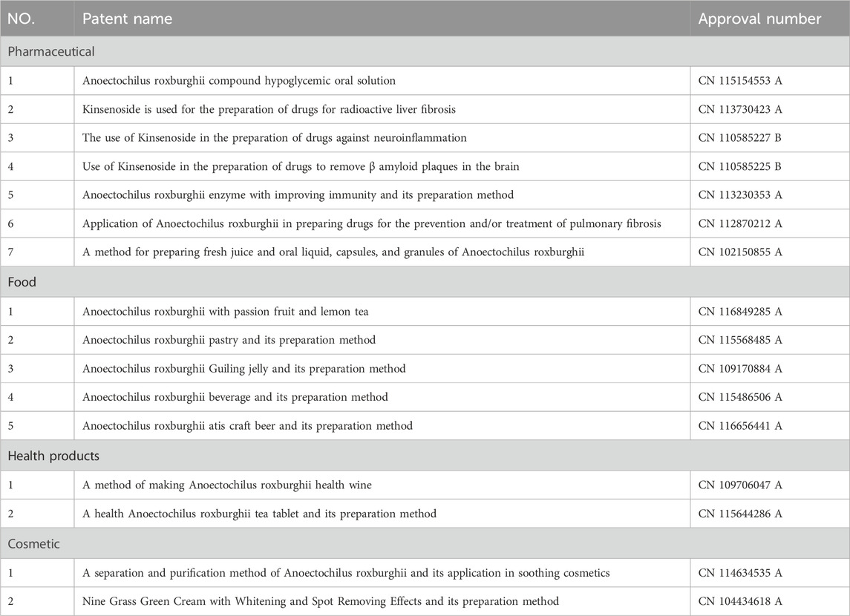Click approval number CN 109706047 A

(740, 485)
